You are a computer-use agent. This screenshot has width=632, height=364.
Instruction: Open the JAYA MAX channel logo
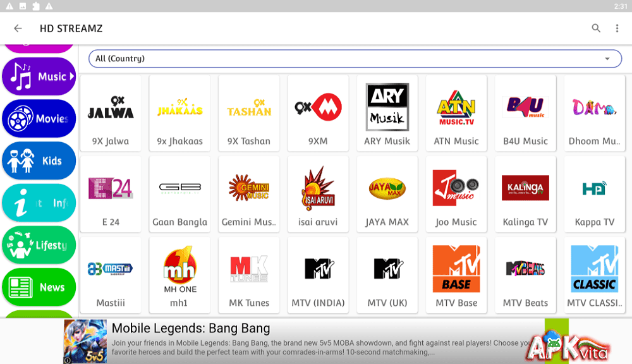(x=387, y=188)
